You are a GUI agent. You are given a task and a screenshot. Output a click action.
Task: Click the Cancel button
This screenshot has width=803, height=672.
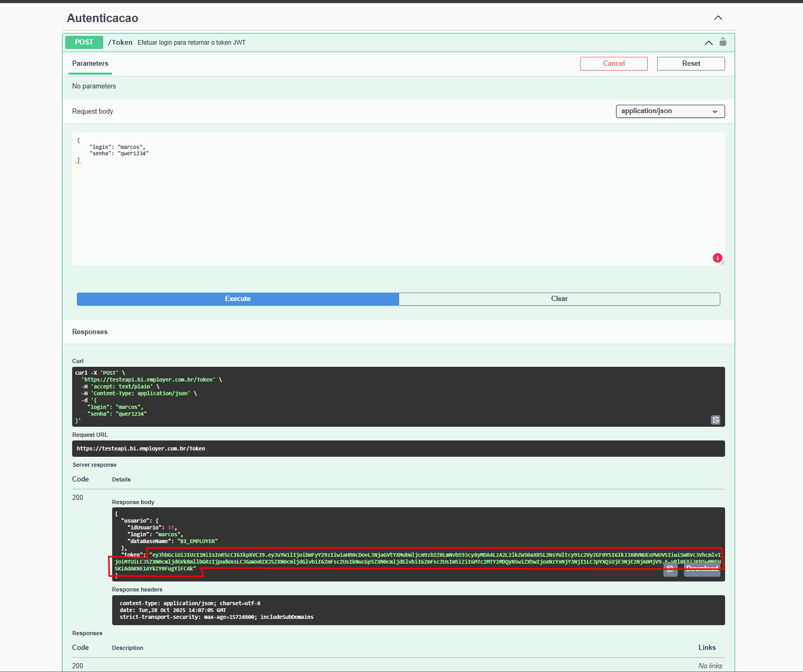[614, 64]
